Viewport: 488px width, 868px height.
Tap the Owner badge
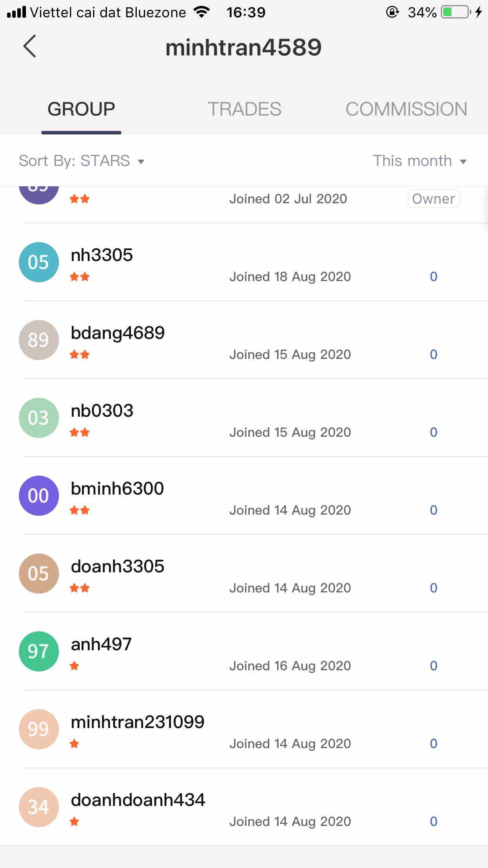click(433, 199)
